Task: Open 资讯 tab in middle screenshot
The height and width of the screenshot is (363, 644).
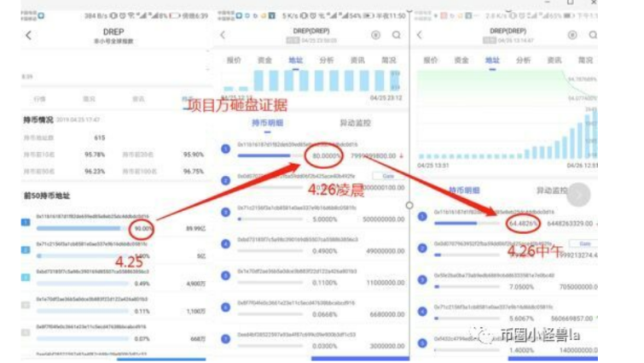Action: 357,61
